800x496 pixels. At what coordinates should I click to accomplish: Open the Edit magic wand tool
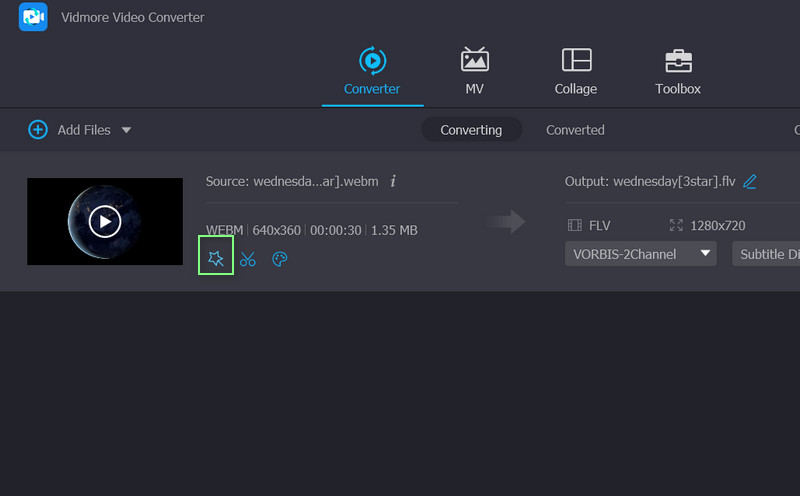(216, 259)
